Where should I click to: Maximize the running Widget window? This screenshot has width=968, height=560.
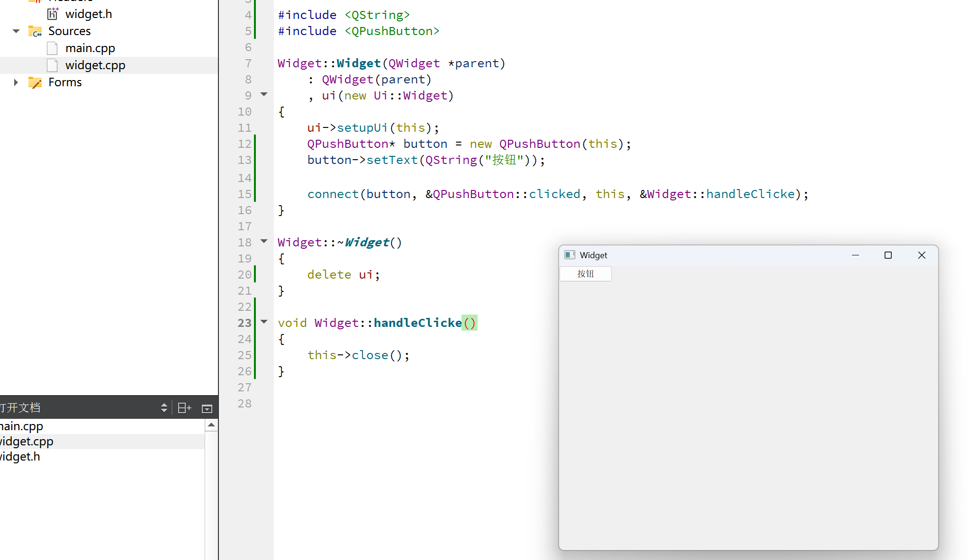pyautogui.click(x=888, y=255)
